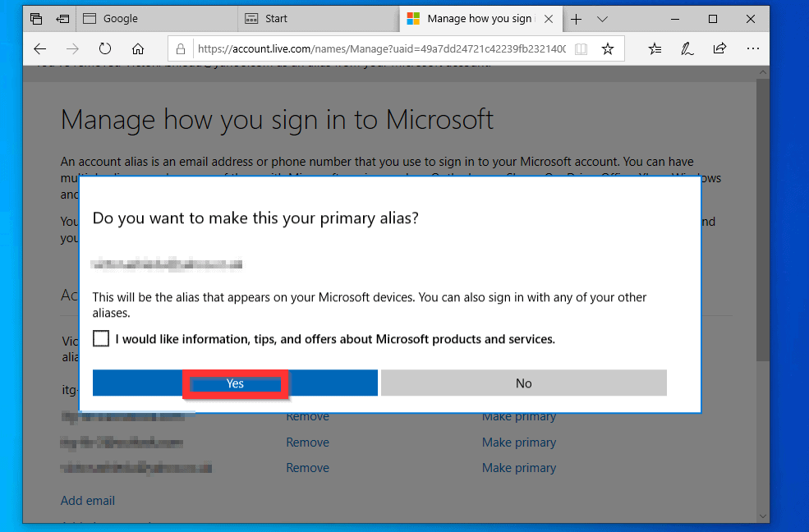Open Settings and more ellipsis menu
The width and height of the screenshot is (809, 532).
[x=753, y=48]
